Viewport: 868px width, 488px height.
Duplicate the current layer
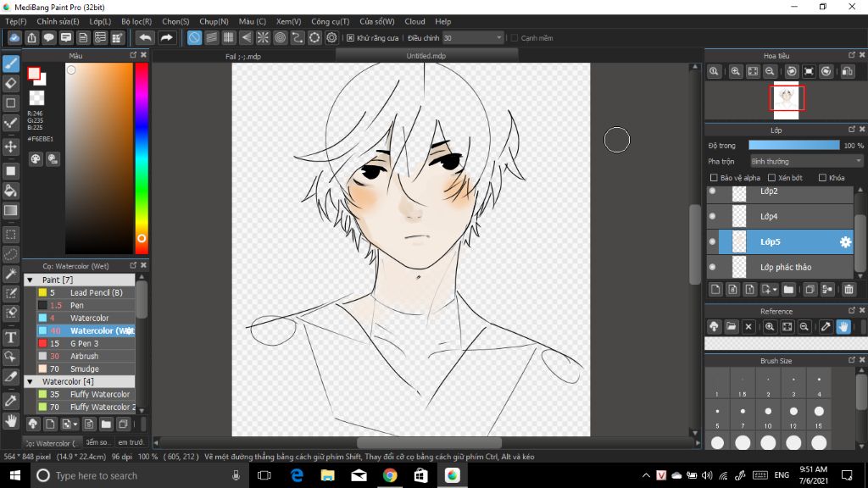click(x=810, y=290)
